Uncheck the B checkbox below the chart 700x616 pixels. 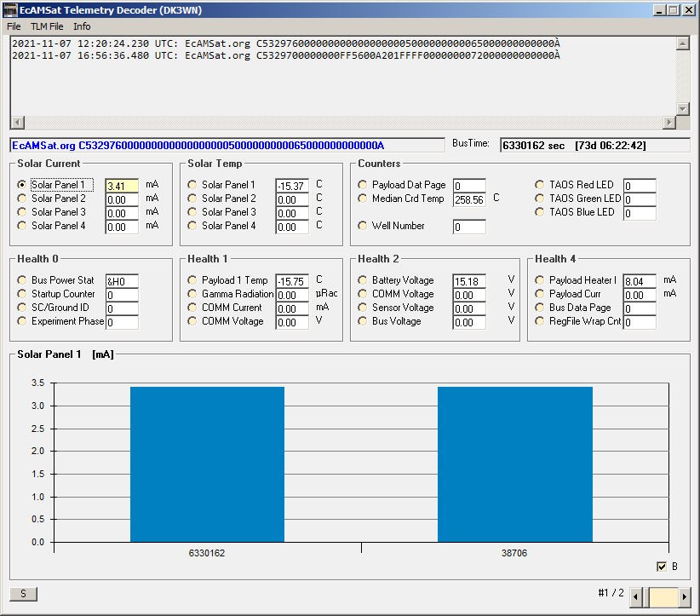[x=662, y=567]
